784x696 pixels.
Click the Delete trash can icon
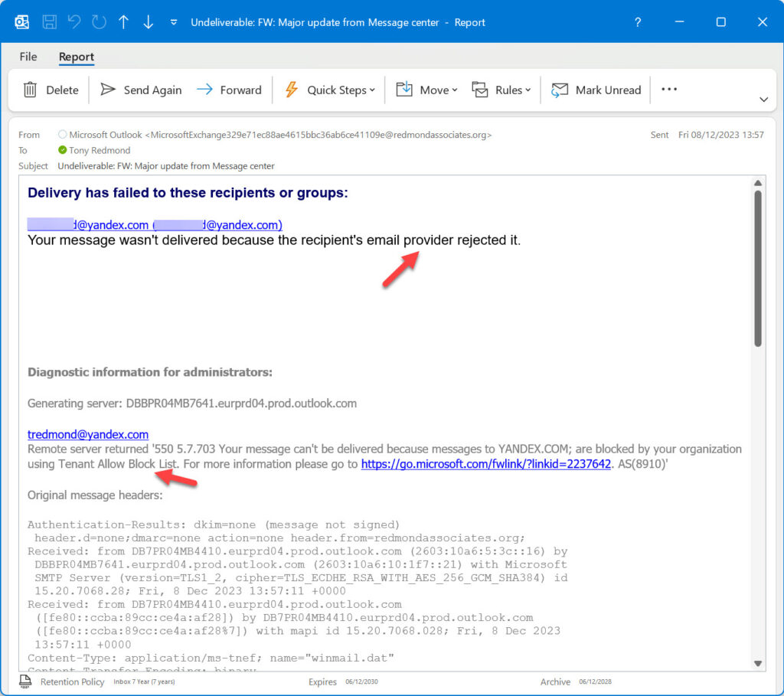[31, 90]
